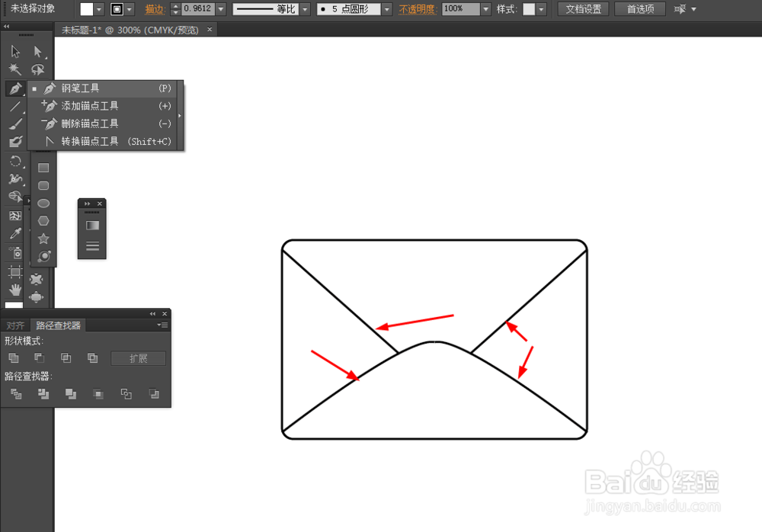The height and width of the screenshot is (532, 762).
Task: Choose the Ellipse tool in shape flyout
Action: click(43, 204)
